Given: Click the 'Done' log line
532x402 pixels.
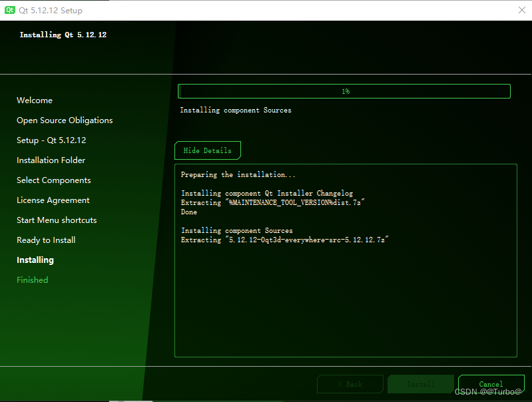Looking at the screenshot, I should tap(189, 212).
